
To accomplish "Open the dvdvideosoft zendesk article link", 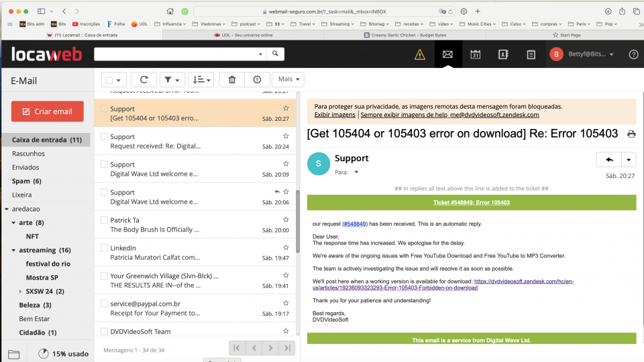I will (x=443, y=285).
